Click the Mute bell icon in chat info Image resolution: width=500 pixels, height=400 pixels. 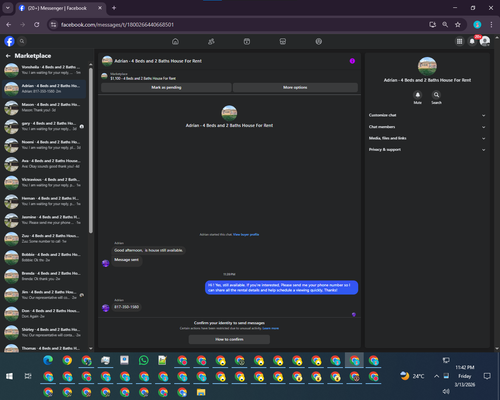pyautogui.click(x=418, y=95)
